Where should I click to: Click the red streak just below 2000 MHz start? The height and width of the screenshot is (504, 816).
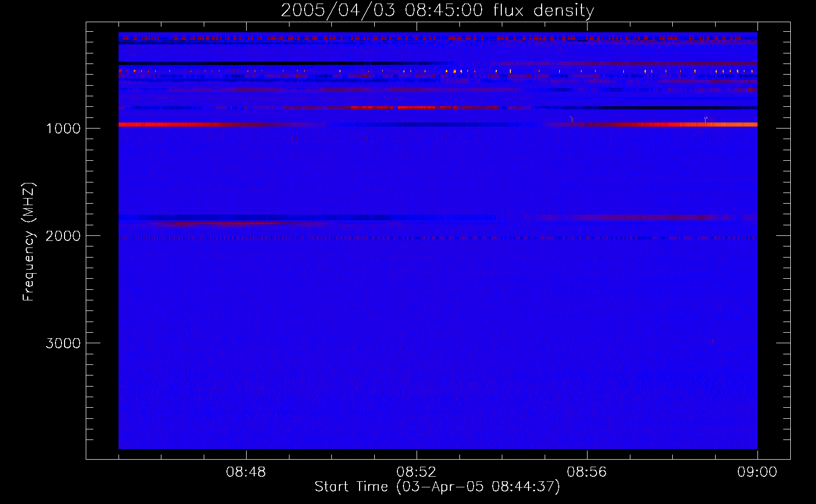tap(237, 223)
